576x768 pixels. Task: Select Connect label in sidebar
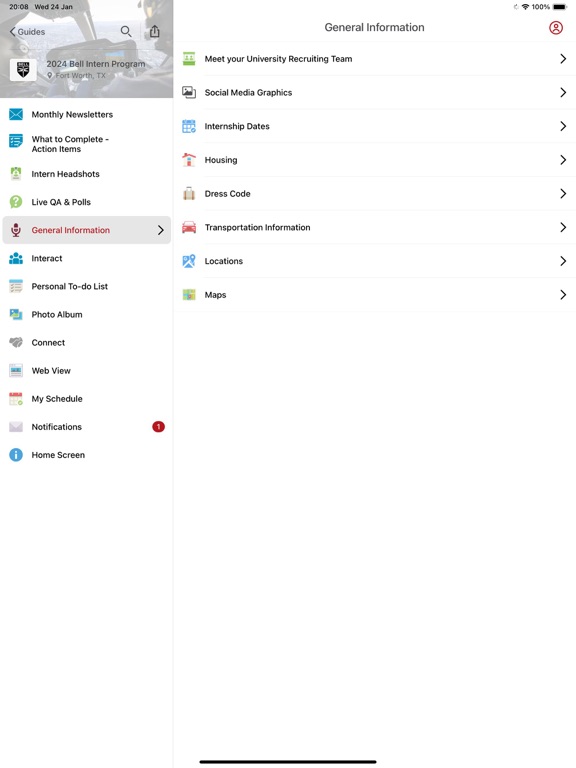coord(48,342)
